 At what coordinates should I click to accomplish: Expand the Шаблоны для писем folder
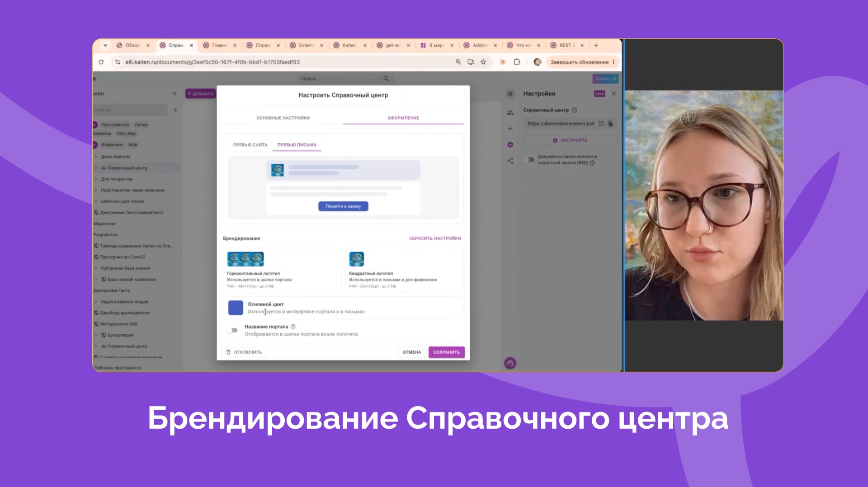click(x=96, y=201)
